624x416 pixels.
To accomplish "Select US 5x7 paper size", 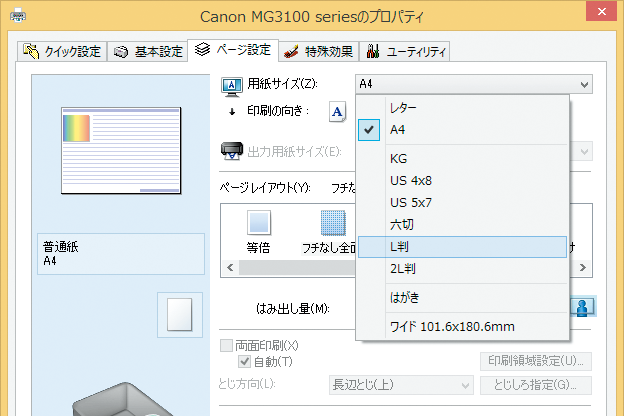I will 462,203.
